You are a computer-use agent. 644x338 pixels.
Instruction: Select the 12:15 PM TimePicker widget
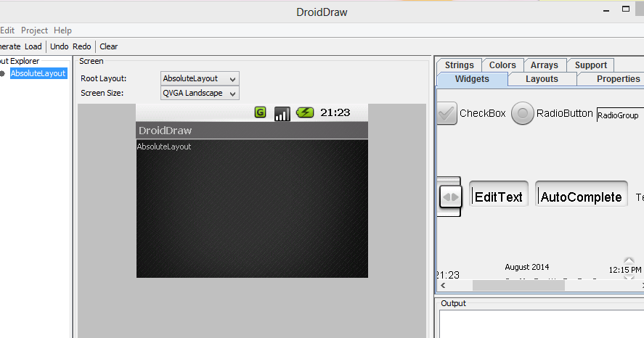pos(624,270)
